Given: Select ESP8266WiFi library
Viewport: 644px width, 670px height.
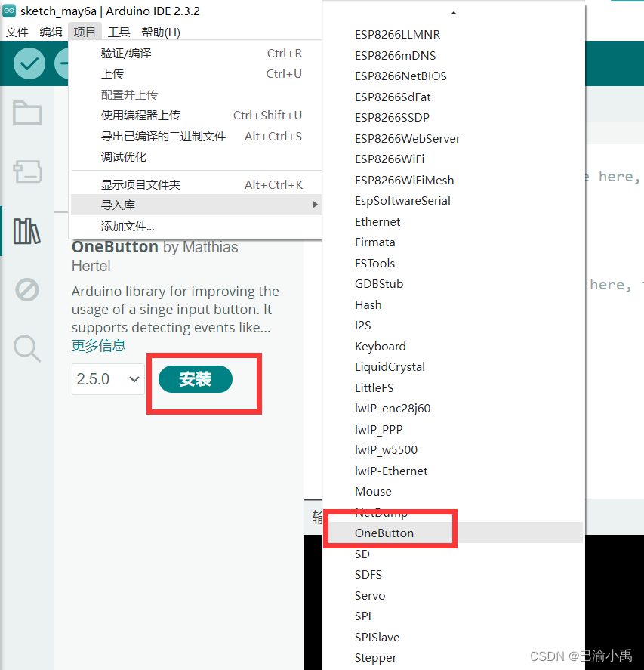Looking at the screenshot, I should [454, 159].
